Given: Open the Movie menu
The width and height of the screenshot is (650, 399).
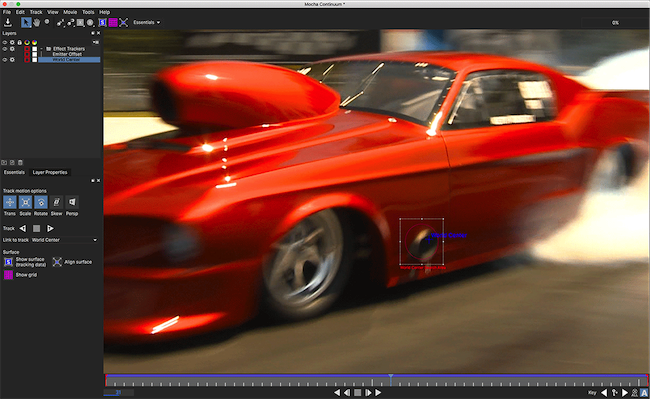Looking at the screenshot, I should [x=70, y=12].
